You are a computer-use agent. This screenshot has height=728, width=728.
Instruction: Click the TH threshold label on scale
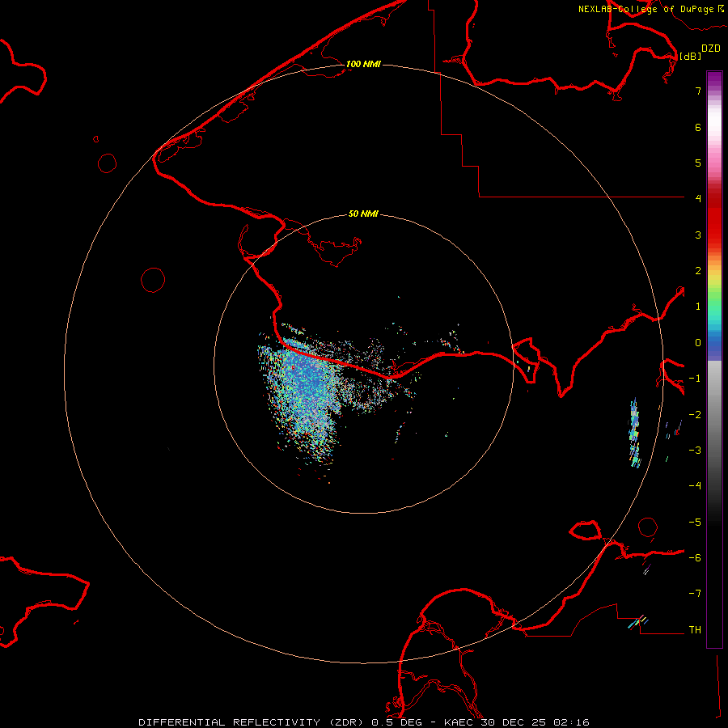[695, 630]
